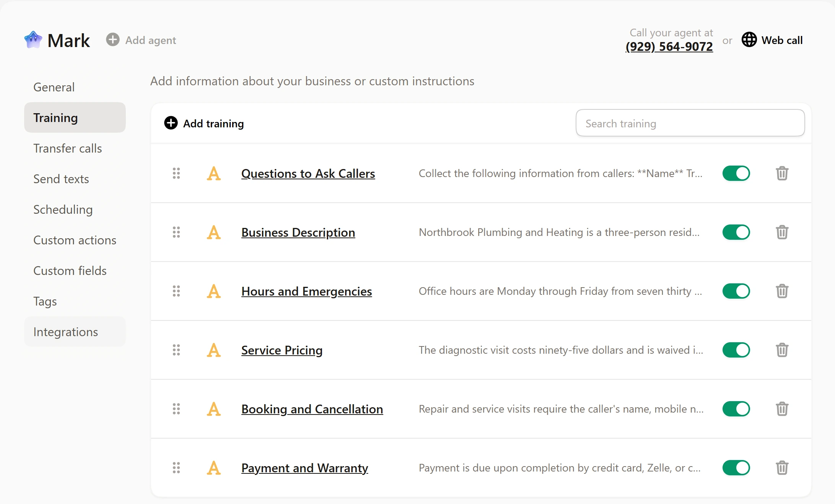This screenshot has height=504, width=835.
Task: Click the Service Pricing description text
Action: coord(561,350)
